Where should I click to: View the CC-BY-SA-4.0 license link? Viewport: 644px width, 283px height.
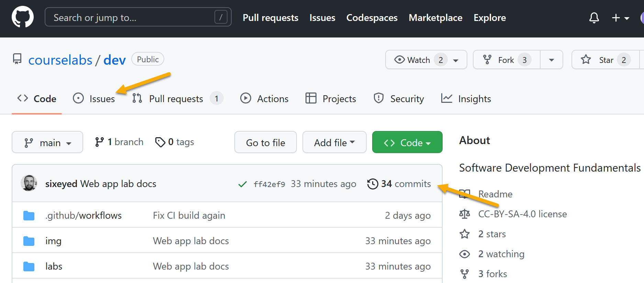click(x=522, y=214)
